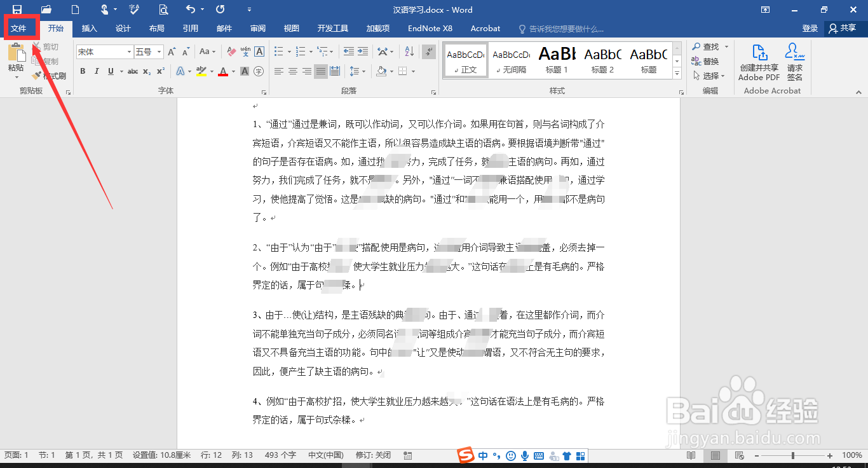Viewport: 868px width, 468px height.
Task: Open a file using the folder icon
Action: click(46, 10)
